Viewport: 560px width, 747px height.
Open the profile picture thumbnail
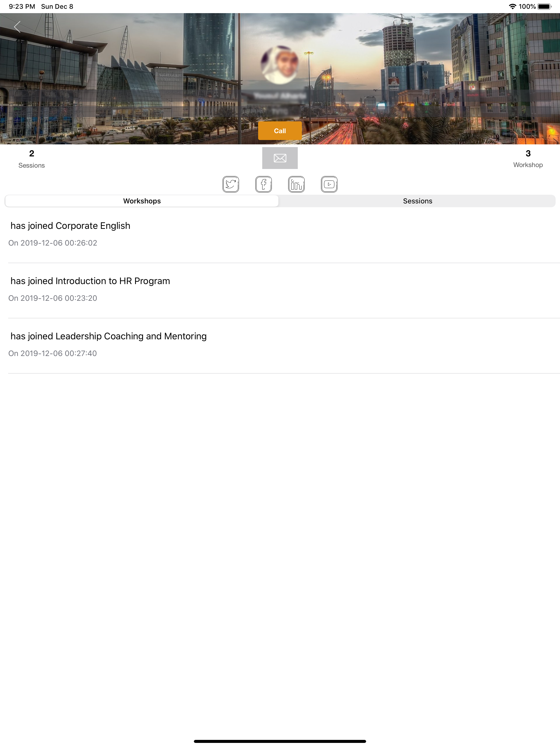(280, 65)
